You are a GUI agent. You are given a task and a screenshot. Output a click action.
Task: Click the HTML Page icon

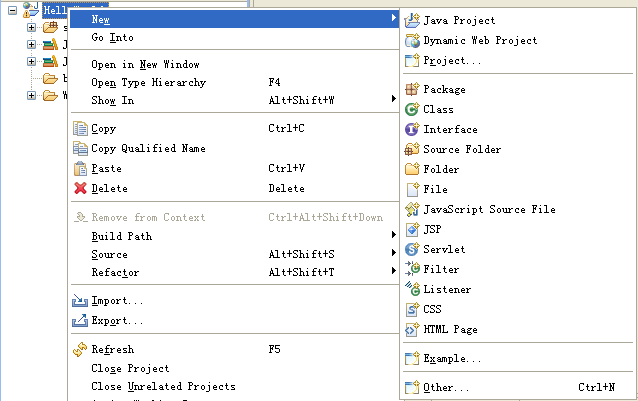(412, 329)
